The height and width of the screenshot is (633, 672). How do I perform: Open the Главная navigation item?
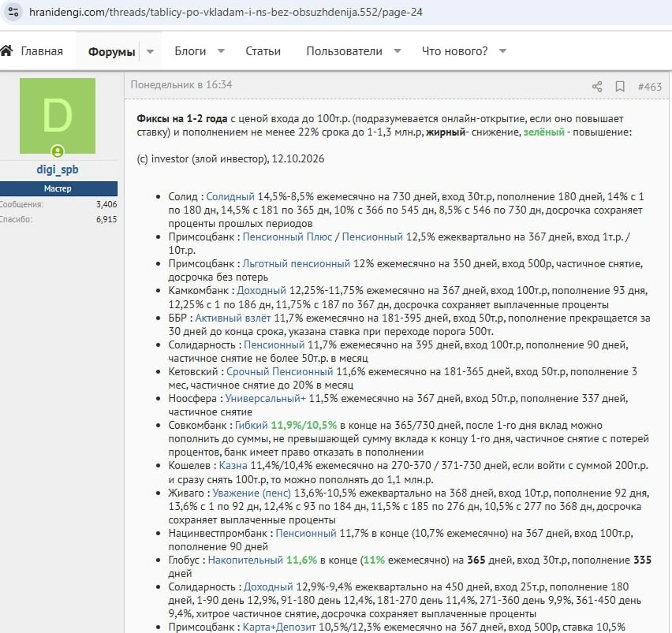42,51
